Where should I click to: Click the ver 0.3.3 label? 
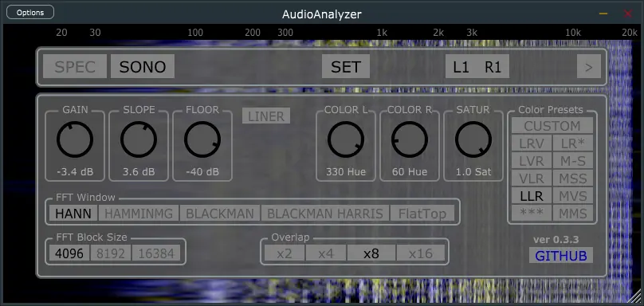556,239
